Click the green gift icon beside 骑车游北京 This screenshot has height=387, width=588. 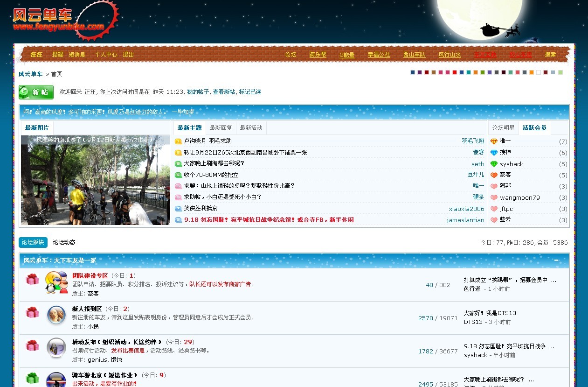[x=32, y=378]
